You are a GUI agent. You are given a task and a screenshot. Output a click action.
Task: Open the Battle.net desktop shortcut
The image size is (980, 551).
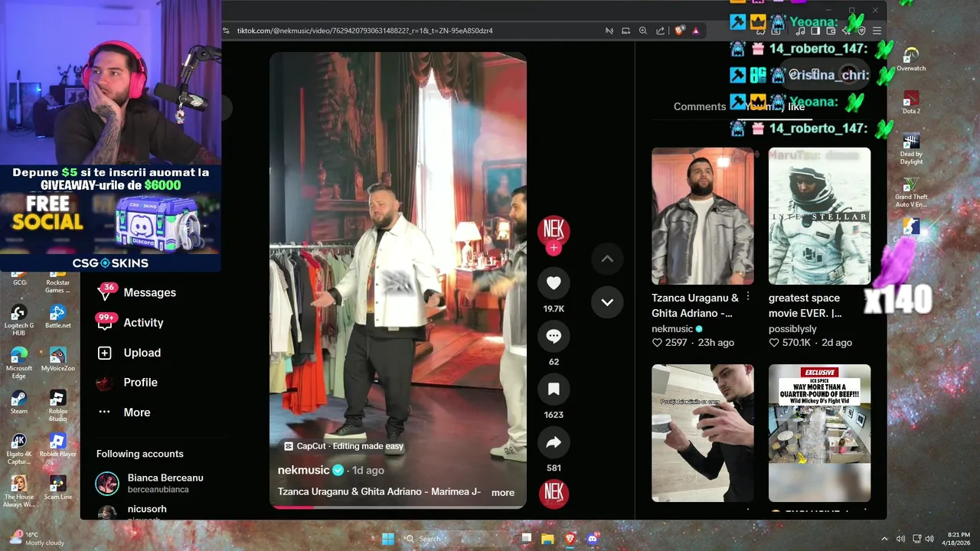57,317
